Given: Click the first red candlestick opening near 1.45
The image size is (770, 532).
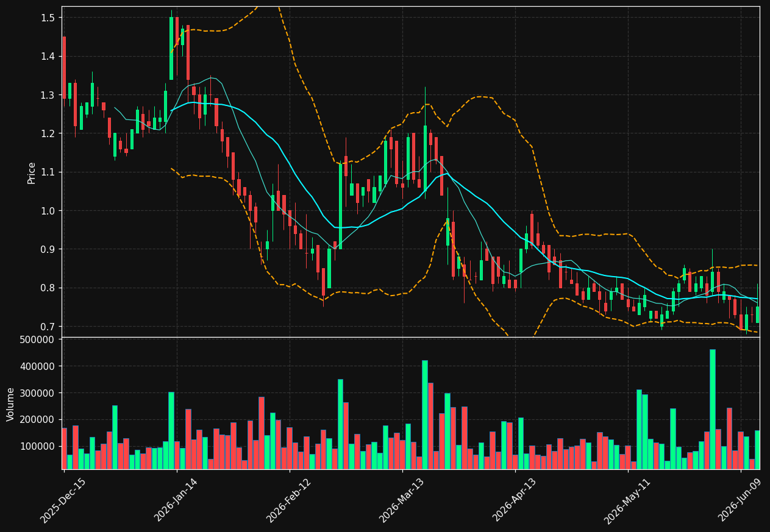Looking at the screenshot, I should click(x=64, y=68).
